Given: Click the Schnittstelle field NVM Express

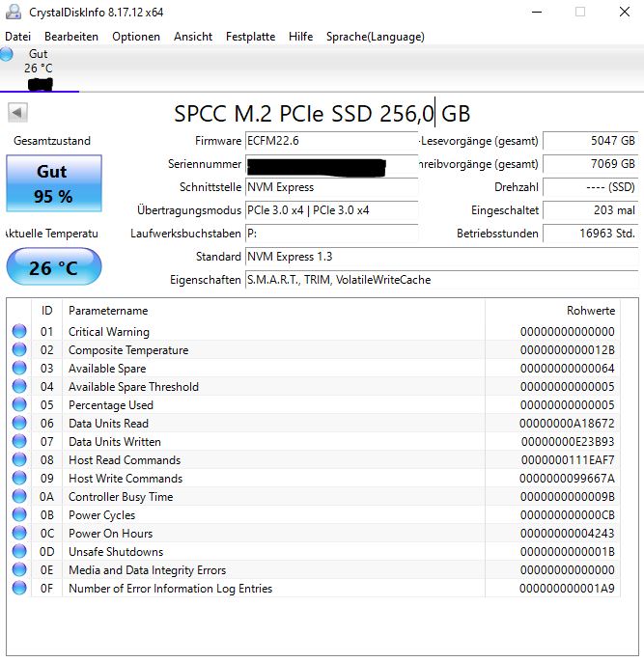Looking at the screenshot, I should (x=331, y=187).
